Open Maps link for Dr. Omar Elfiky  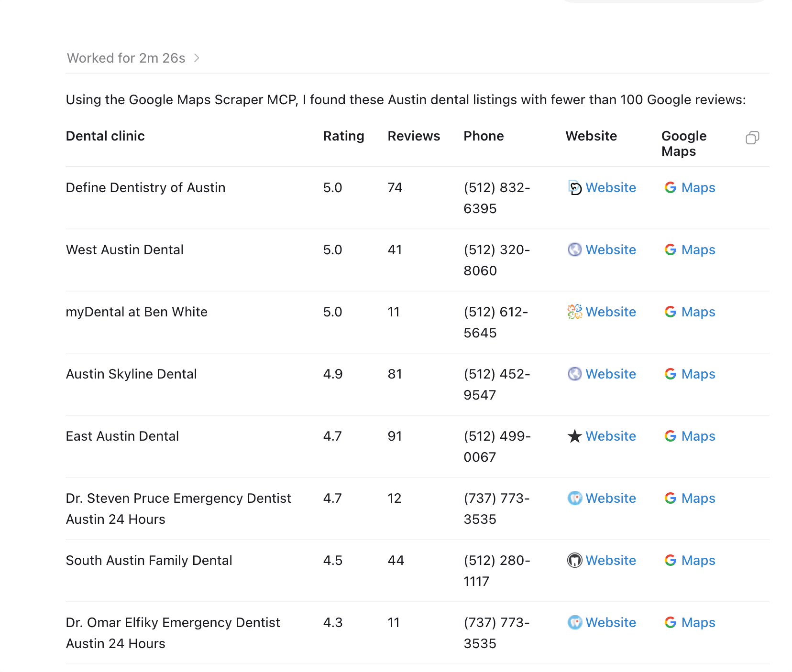tap(698, 623)
